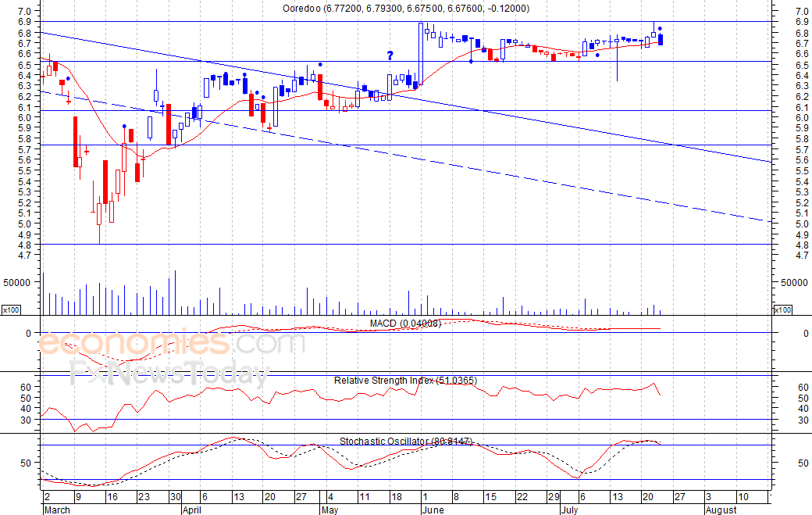The image size is (812, 515).
Task: Click the March month label on date axis
Action: pyautogui.click(x=58, y=510)
